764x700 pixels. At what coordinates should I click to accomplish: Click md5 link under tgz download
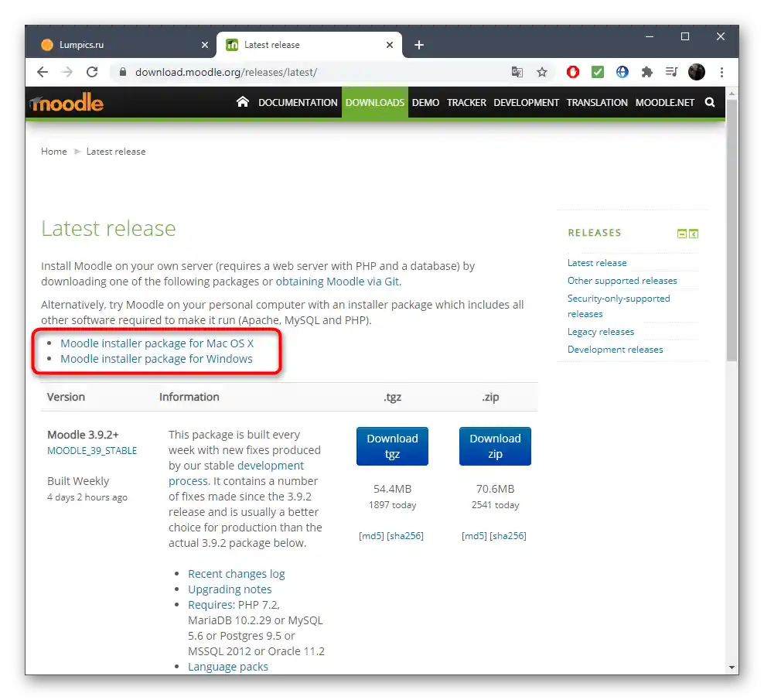(371, 536)
